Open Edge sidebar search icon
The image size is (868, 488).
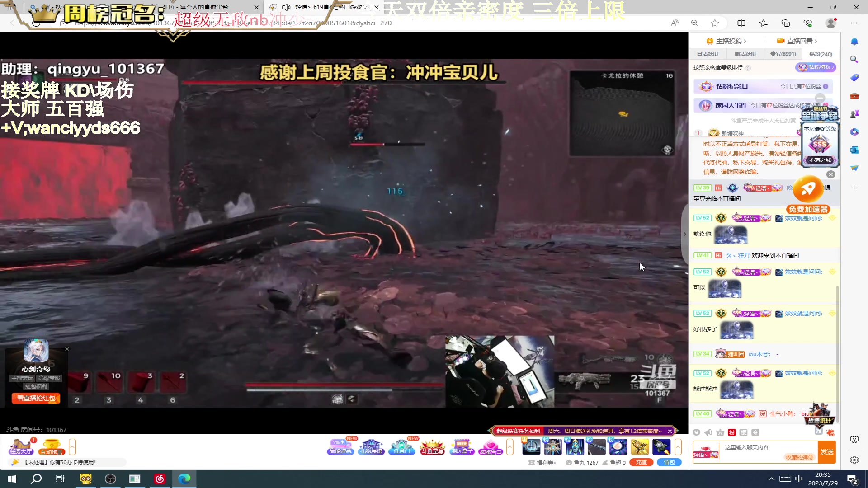(854, 60)
